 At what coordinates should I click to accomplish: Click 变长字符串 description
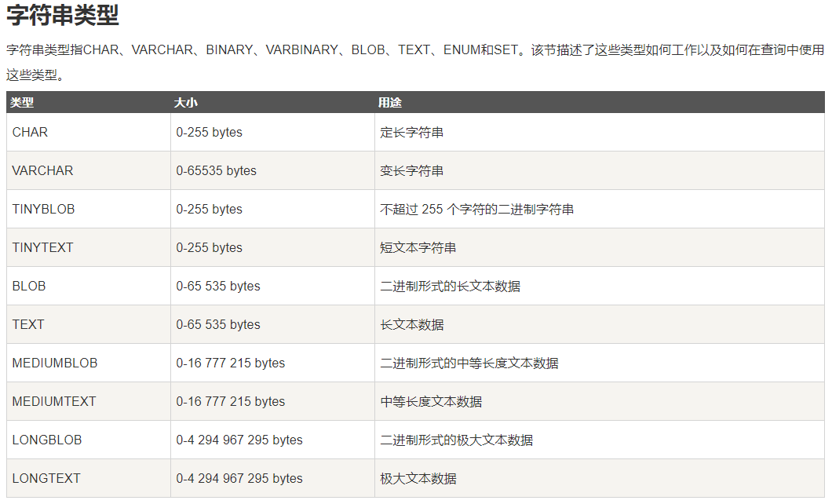(x=412, y=171)
